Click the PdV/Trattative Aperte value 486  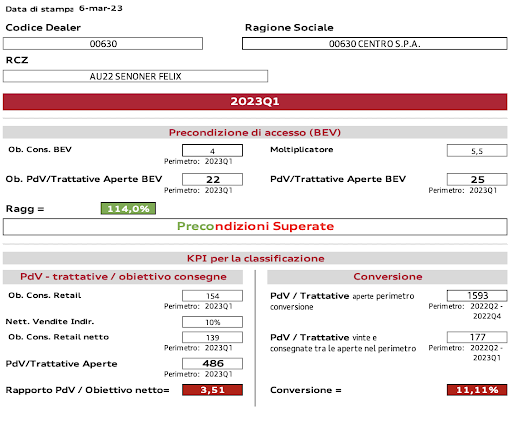coord(212,363)
